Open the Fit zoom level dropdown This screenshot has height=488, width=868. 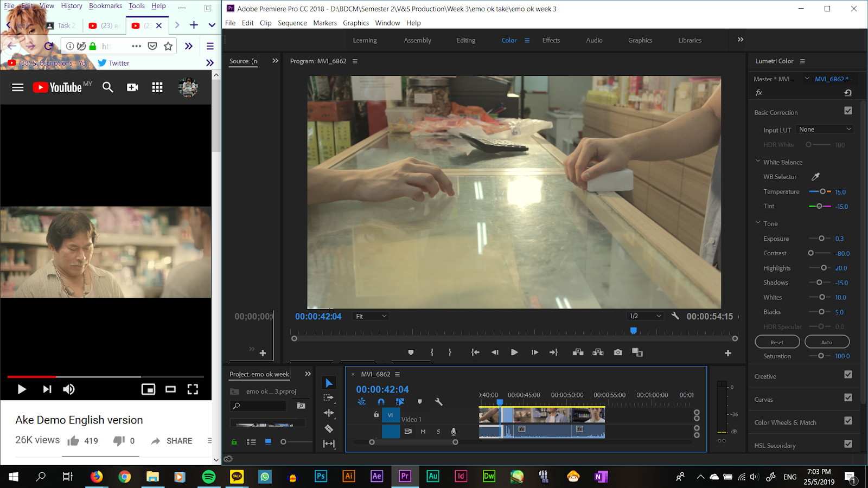tap(371, 316)
